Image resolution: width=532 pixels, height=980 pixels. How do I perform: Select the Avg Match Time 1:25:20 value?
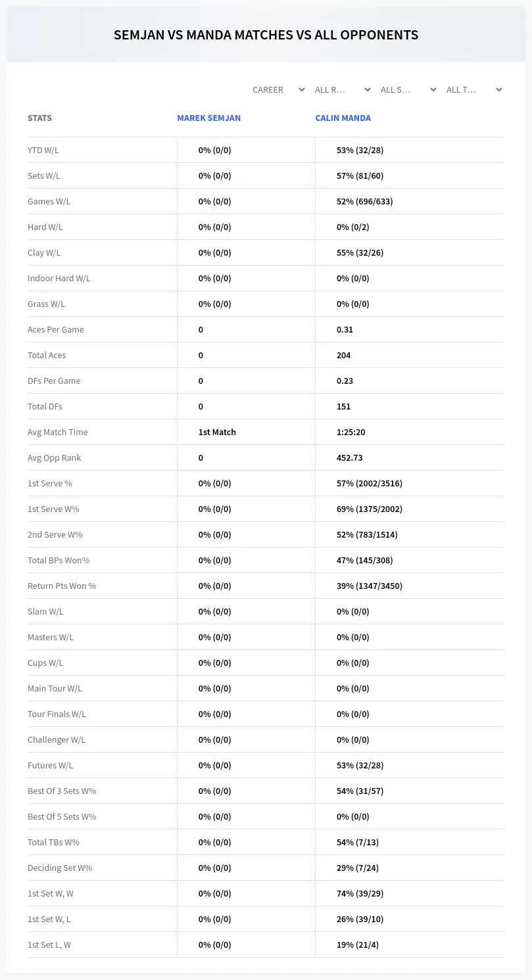(x=351, y=432)
